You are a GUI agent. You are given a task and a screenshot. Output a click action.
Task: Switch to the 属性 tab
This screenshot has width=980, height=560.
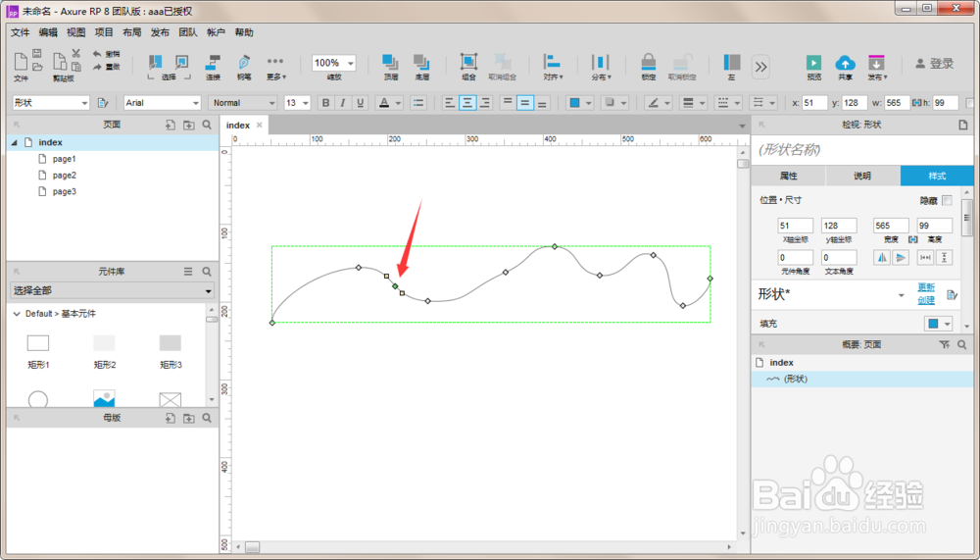[788, 176]
